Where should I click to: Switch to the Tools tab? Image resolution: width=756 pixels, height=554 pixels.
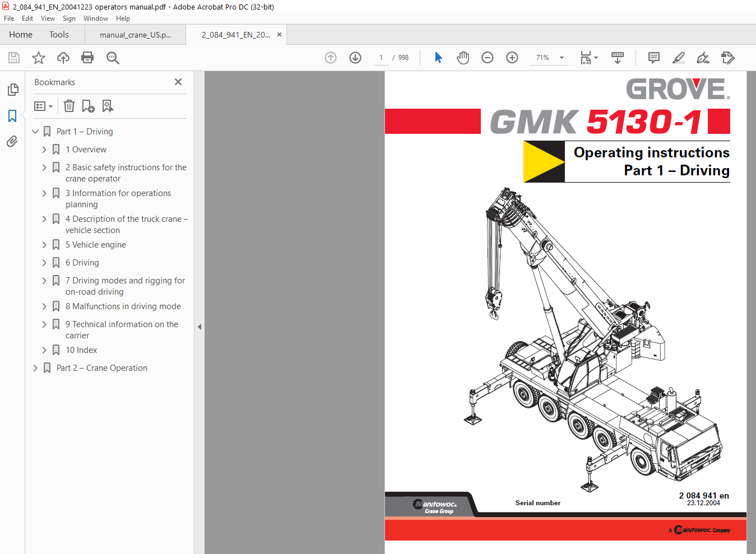pos(59,35)
